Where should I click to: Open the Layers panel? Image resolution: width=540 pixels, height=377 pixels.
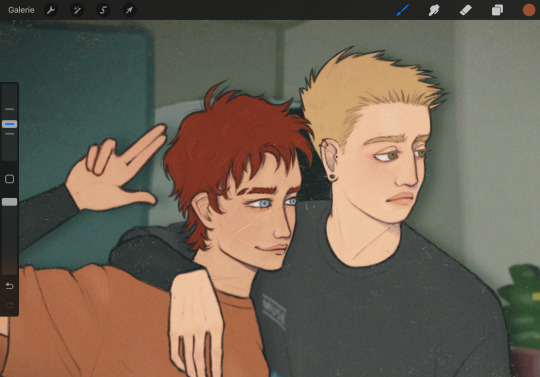coord(497,10)
